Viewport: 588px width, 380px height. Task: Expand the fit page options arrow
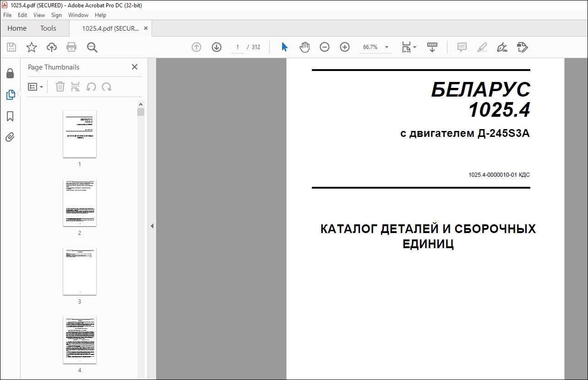(415, 47)
